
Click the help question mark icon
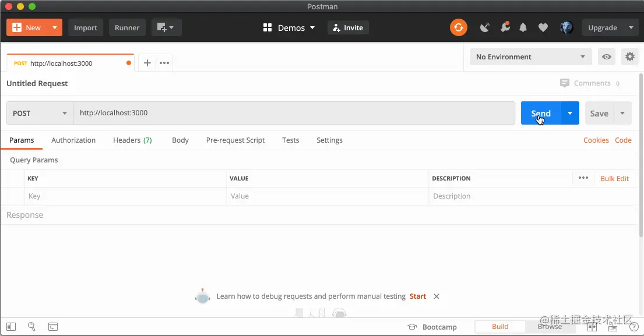pyautogui.click(x=634, y=327)
